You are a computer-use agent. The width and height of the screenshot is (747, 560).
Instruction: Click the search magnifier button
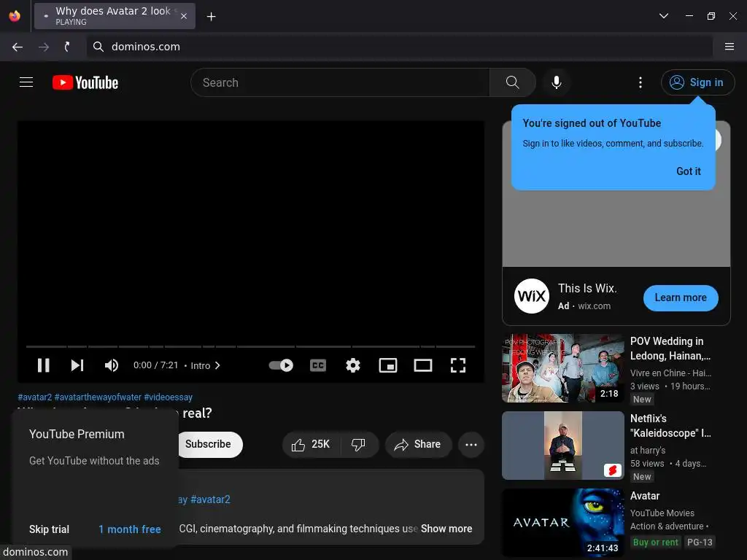[x=513, y=82]
